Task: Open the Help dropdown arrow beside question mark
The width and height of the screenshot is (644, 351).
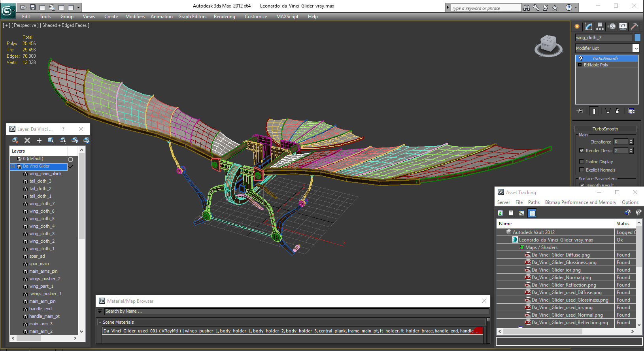Action: tap(576, 8)
